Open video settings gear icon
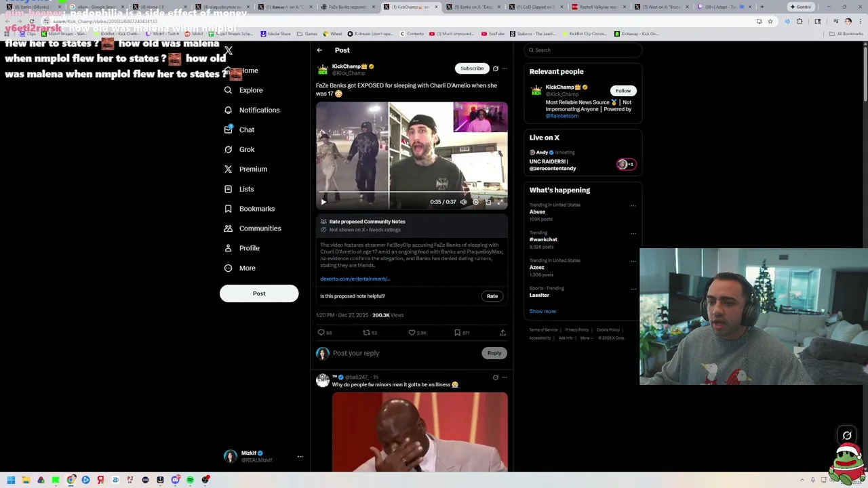Viewport: 868px width, 488px height. 475,202
